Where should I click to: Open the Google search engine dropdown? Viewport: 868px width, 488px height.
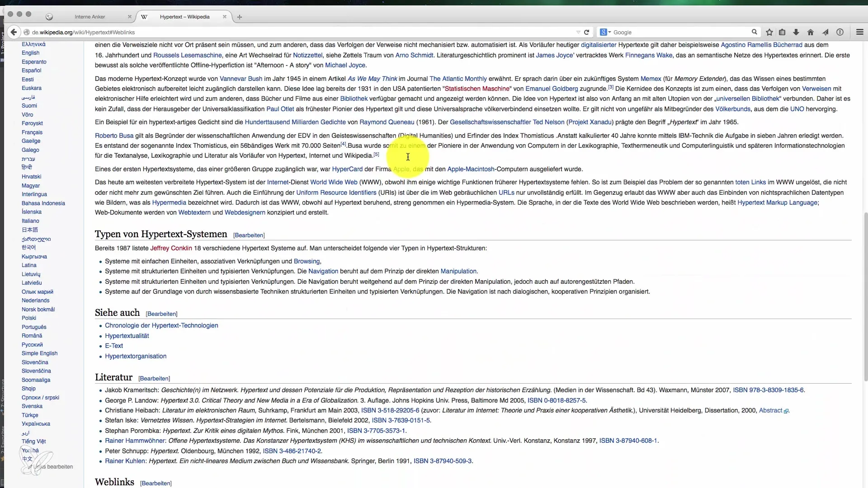[605, 32]
